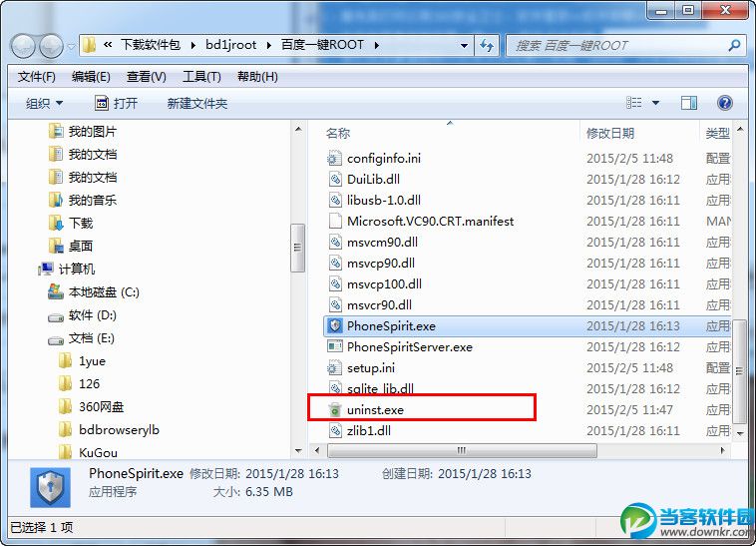
Task: Select 本地磁盘 (C:) in navigation tree
Action: 94,292
